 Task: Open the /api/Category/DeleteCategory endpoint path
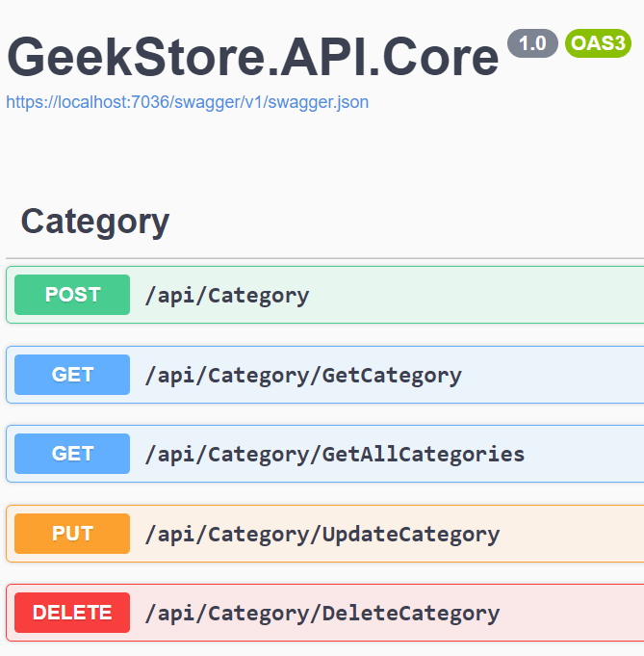point(322,613)
